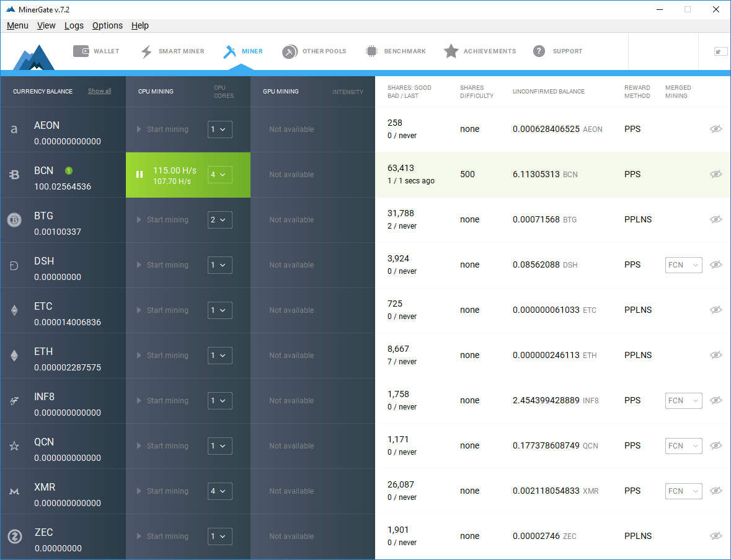Open FCN merged mining dropdown for INF8
This screenshot has width=731, height=560.
[683, 401]
